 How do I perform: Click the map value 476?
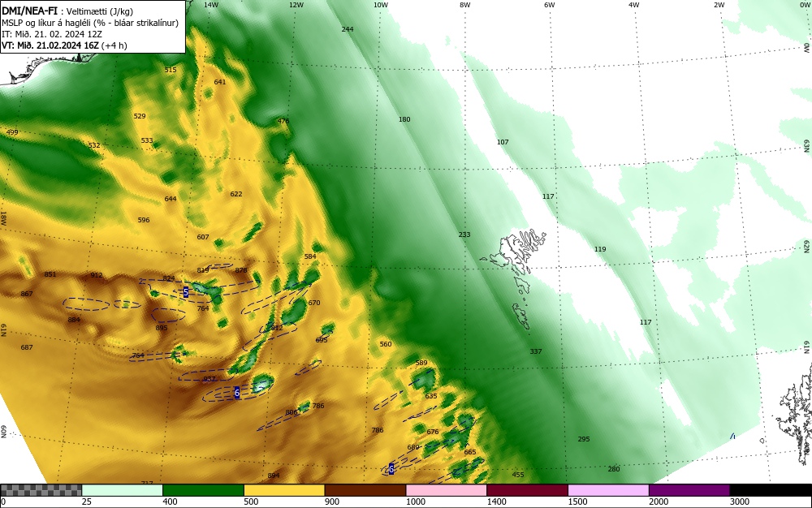pyautogui.click(x=283, y=121)
